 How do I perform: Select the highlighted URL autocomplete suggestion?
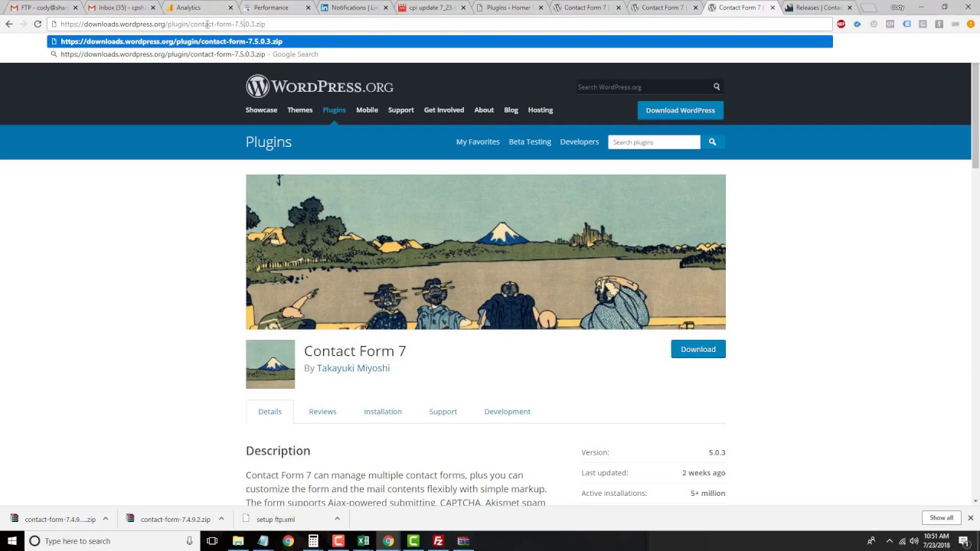tap(439, 41)
